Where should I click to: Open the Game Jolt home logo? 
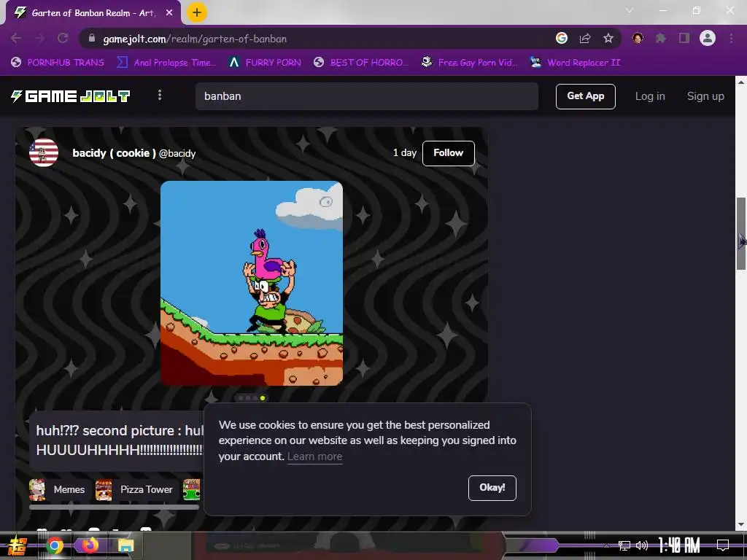pos(71,96)
